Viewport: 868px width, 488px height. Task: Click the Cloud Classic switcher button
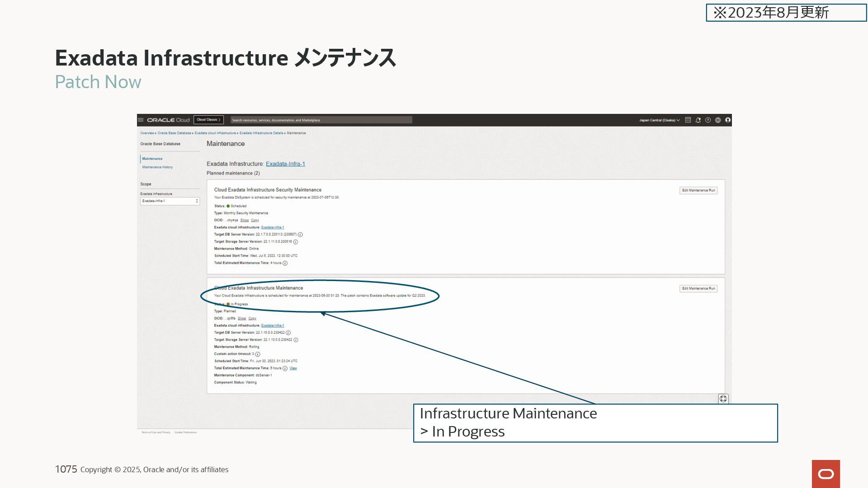tap(208, 120)
